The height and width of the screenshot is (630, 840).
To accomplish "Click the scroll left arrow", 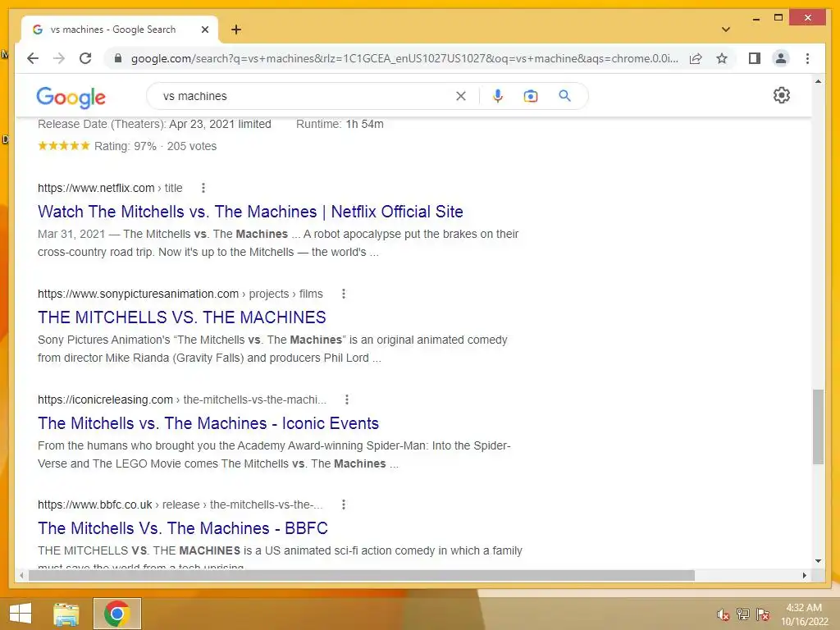I will click(21, 575).
